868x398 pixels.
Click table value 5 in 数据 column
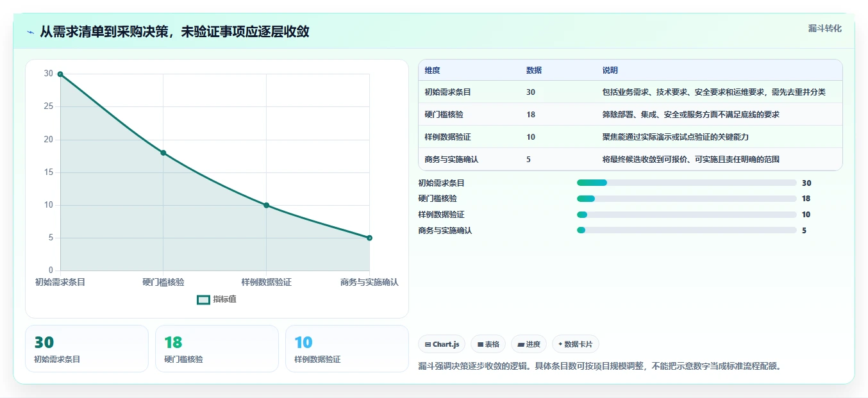[x=528, y=160]
